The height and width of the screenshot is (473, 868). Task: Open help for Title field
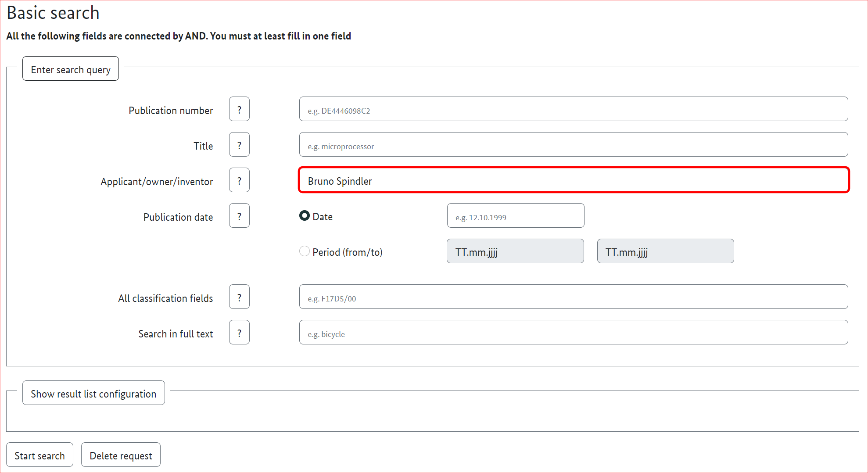click(x=239, y=145)
